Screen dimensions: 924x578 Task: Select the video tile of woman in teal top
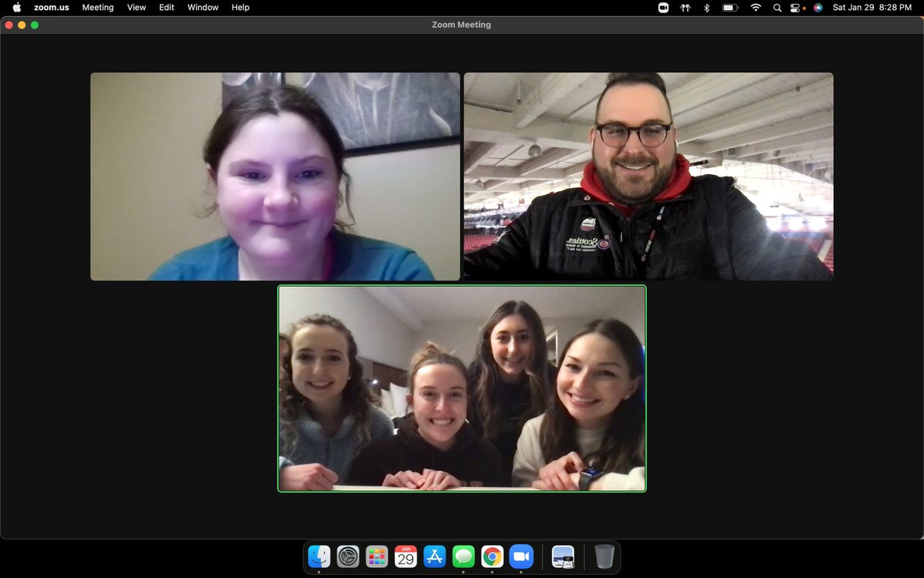[275, 176]
